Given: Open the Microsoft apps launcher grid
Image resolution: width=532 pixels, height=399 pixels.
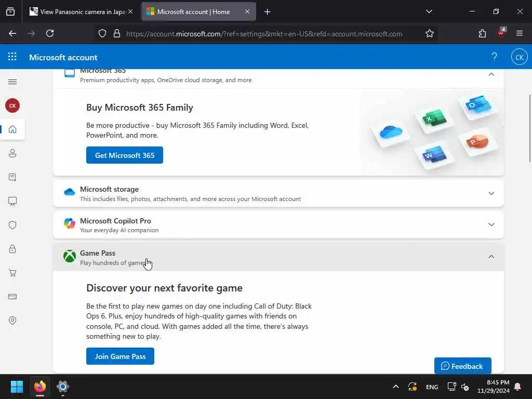Looking at the screenshot, I should 12,57.
